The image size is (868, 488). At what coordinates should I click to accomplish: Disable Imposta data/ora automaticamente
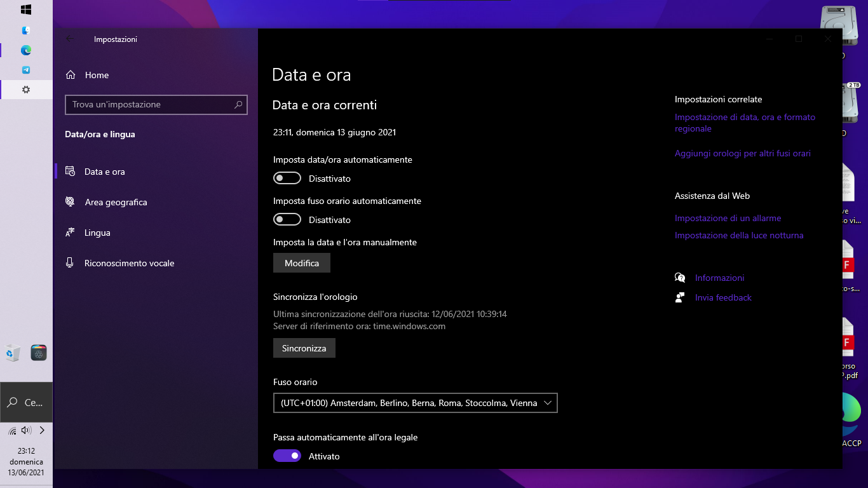287,178
